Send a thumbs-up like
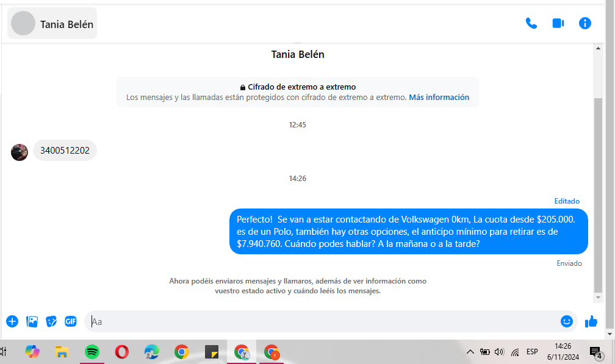Viewport: 615px width, 364px height. coord(591,321)
